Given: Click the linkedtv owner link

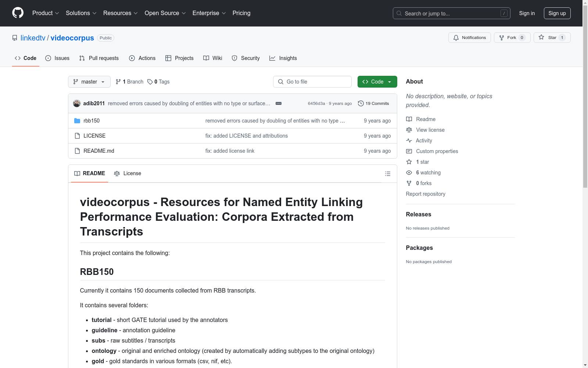Looking at the screenshot, I should 33,38.
